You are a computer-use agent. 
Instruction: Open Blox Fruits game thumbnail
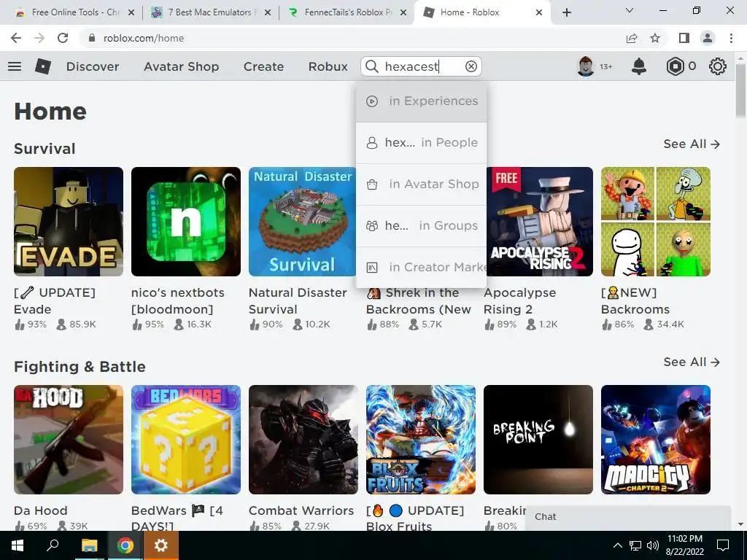(421, 440)
